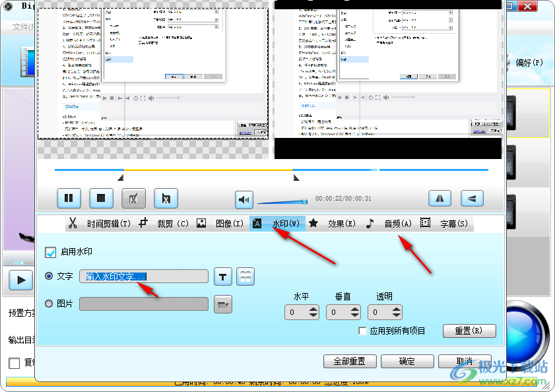Click the blue convert button in main window
Image resolution: width=555 pixels, height=392 pixels.
pyautogui.click(x=525, y=335)
